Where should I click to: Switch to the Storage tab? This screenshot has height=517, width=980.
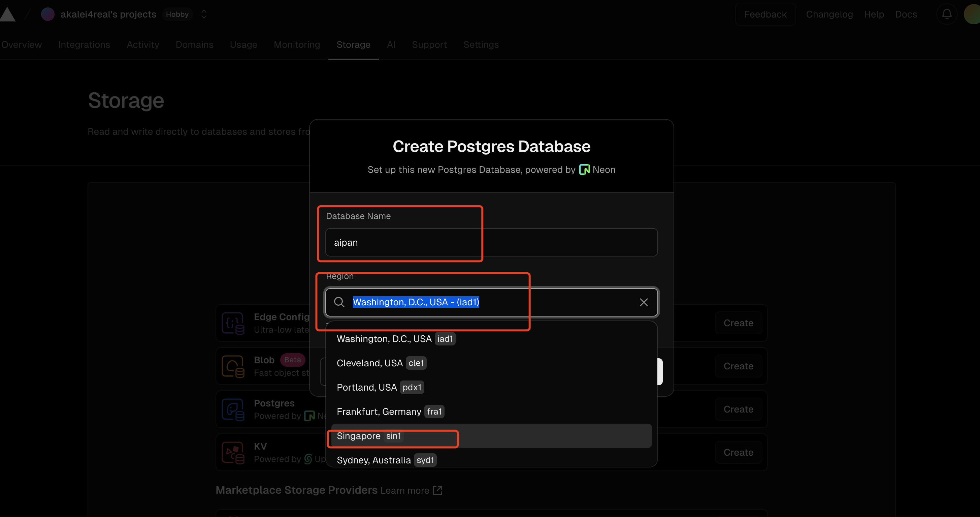(x=353, y=44)
